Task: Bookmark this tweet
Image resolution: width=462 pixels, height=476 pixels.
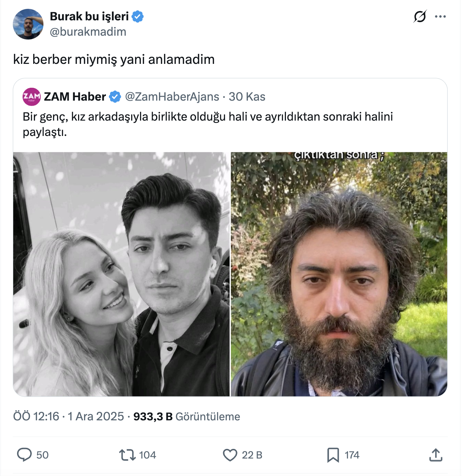Action: (x=333, y=455)
